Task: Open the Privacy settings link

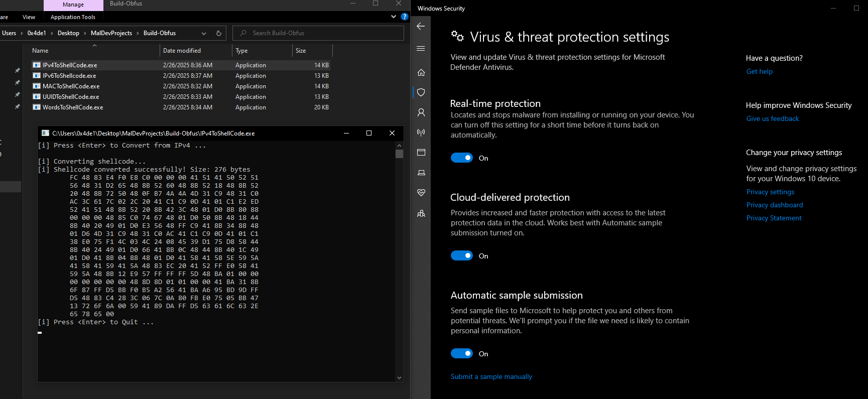Action: point(770,192)
